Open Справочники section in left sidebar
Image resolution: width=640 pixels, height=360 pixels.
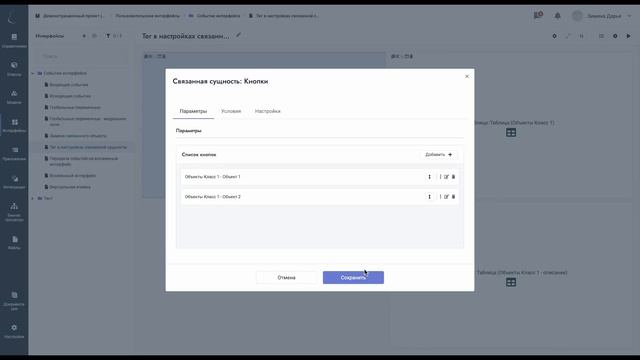pos(14,40)
